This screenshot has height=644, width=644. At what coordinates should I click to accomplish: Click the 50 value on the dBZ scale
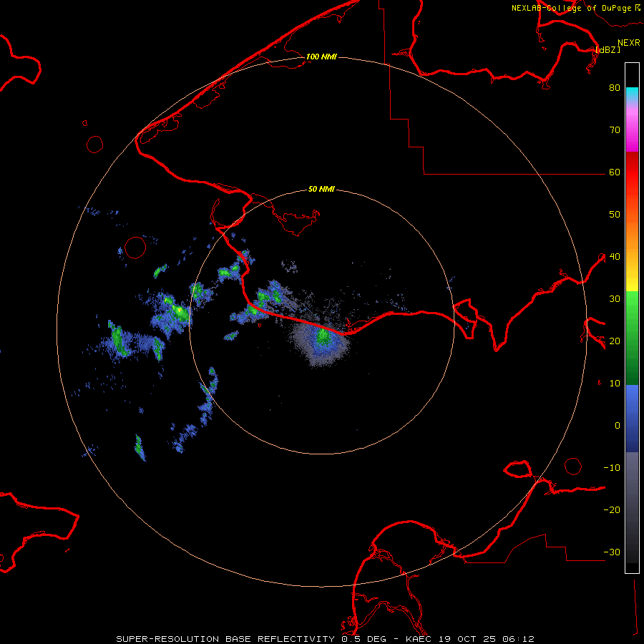615,215
